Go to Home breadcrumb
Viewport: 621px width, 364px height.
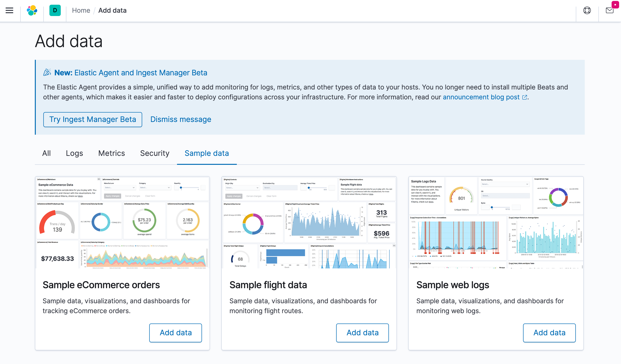(x=81, y=10)
